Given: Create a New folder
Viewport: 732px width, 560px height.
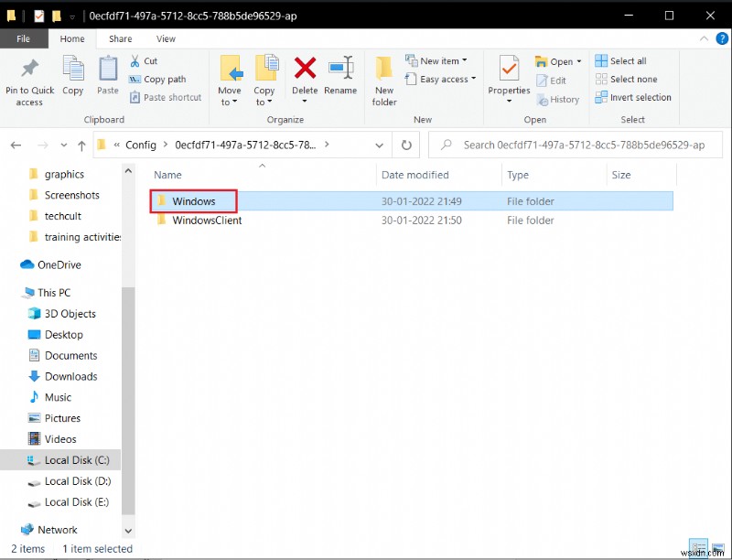Looking at the screenshot, I should 384,81.
